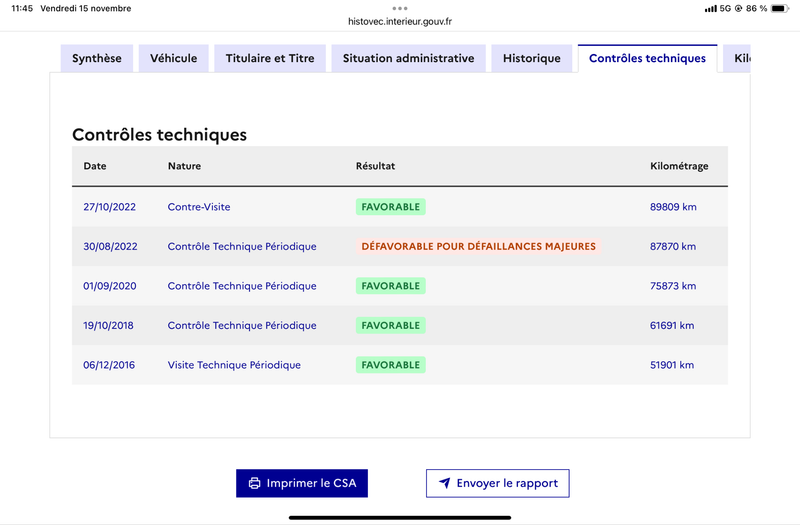Image resolution: width=800 pixels, height=525 pixels.
Task: Click the Kilométrage column header
Action: tap(679, 166)
